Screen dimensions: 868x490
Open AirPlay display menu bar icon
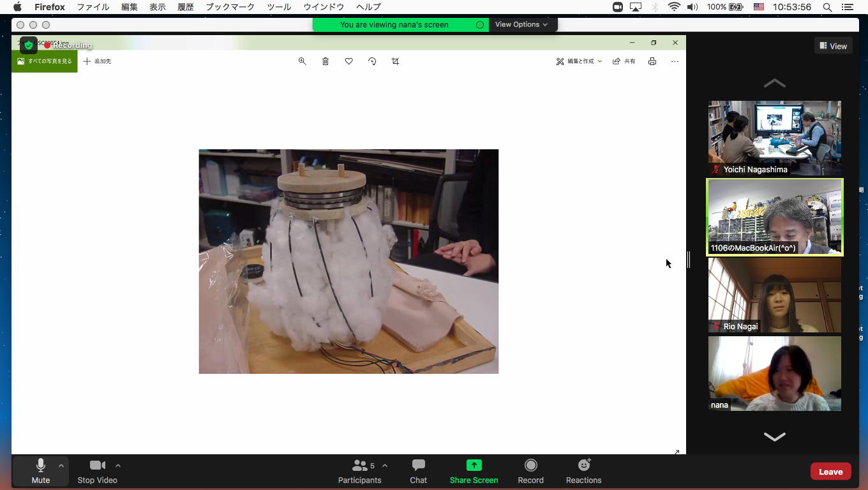pyautogui.click(x=636, y=7)
